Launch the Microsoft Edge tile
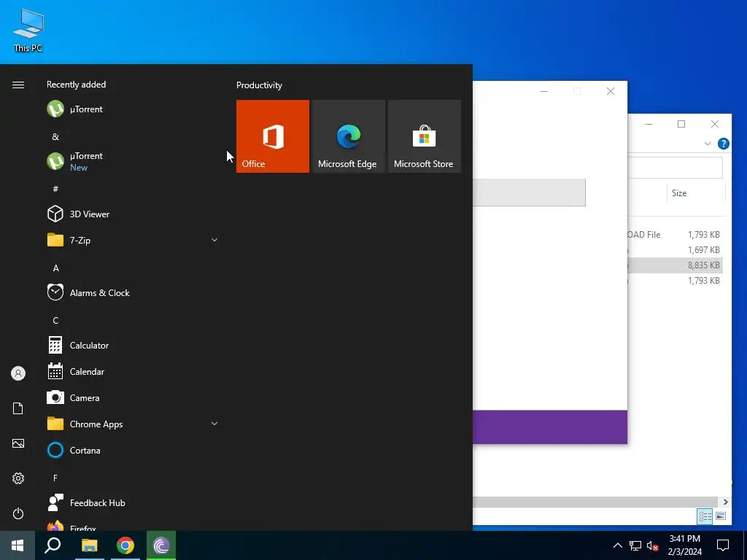 click(348, 136)
